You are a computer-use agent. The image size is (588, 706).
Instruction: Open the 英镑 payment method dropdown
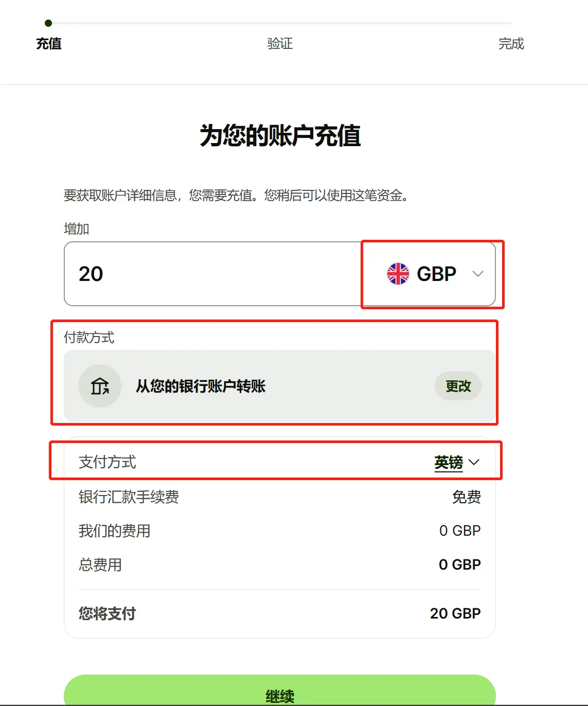(449, 462)
